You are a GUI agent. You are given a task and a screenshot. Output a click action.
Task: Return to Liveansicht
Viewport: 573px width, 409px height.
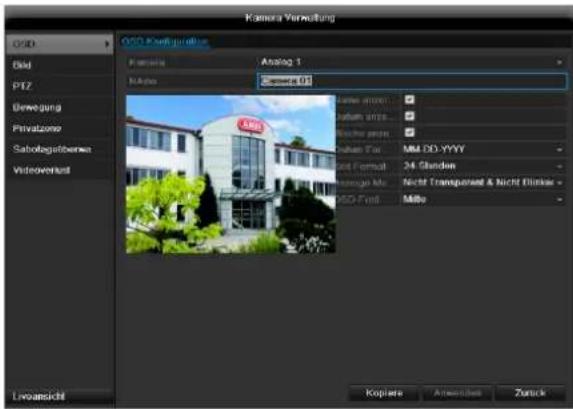click(x=60, y=396)
